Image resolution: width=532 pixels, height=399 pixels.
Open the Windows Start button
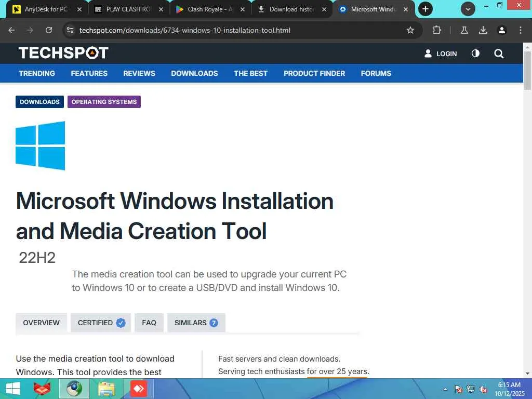pos(13,389)
